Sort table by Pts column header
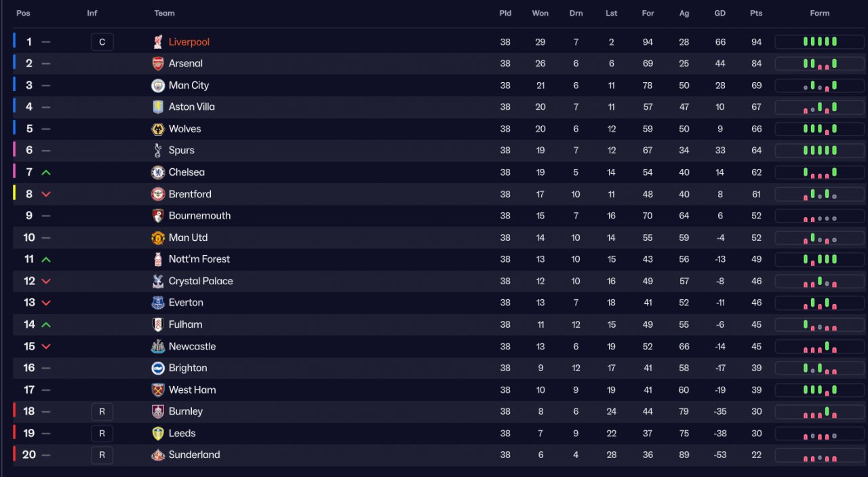The height and width of the screenshot is (477, 868). pos(756,13)
